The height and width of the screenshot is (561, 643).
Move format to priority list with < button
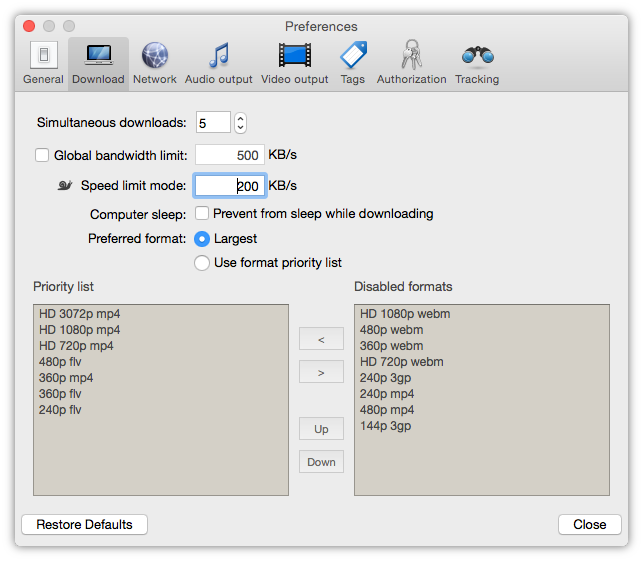321,339
